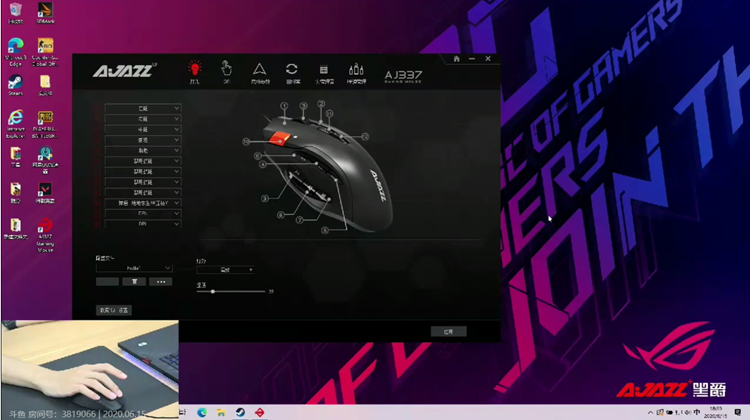Click the home icon in the AJAZZ title bar
The width and height of the screenshot is (750, 420).
456,58
